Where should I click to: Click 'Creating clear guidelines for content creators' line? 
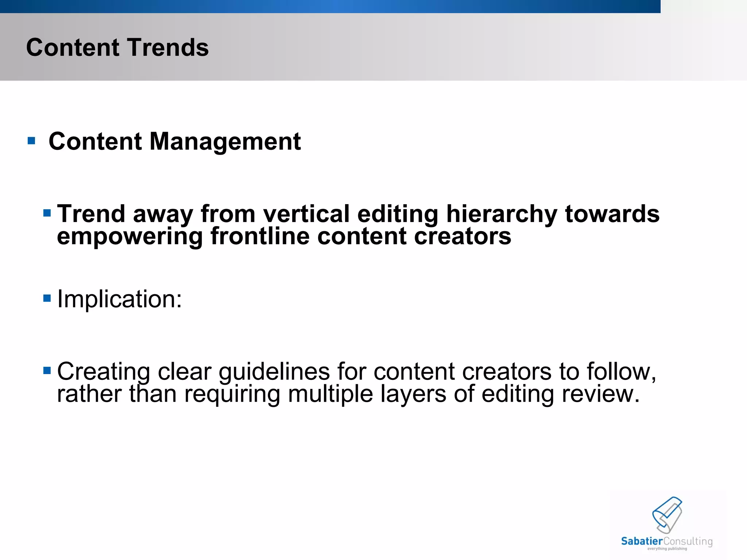(x=357, y=372)
